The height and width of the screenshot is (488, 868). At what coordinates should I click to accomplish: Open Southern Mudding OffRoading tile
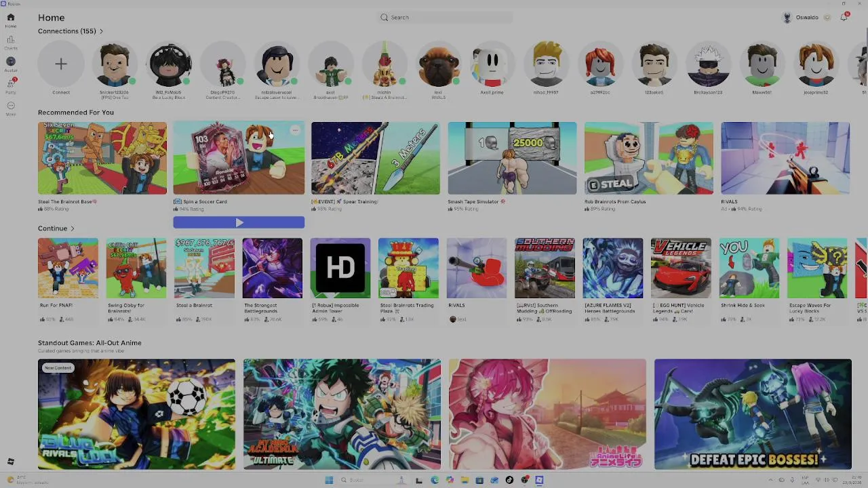pyautogui.click(x=545, y=268)
